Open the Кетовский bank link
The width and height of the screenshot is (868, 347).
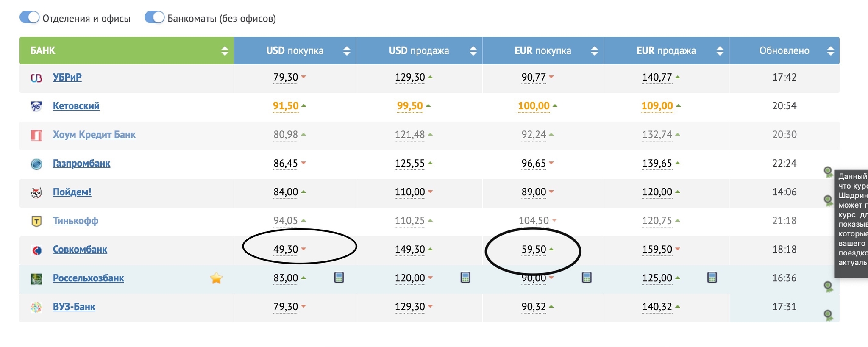pos(76,106)
